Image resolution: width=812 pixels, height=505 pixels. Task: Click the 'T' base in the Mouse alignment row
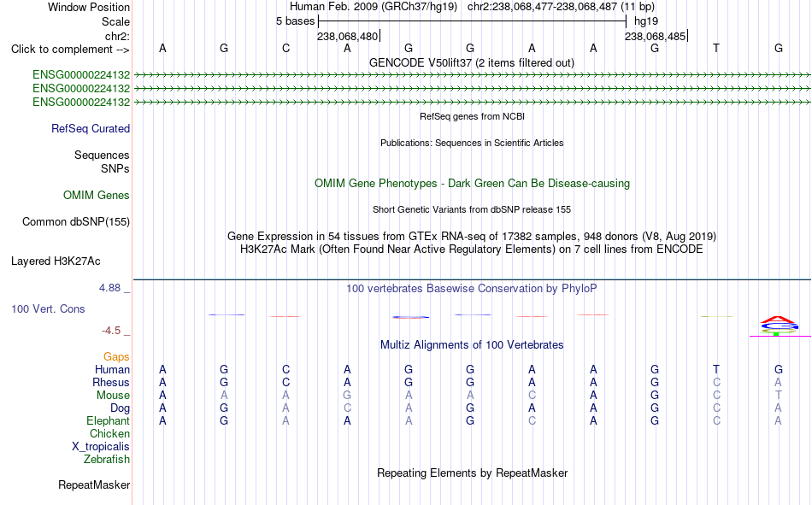[779, 395]
